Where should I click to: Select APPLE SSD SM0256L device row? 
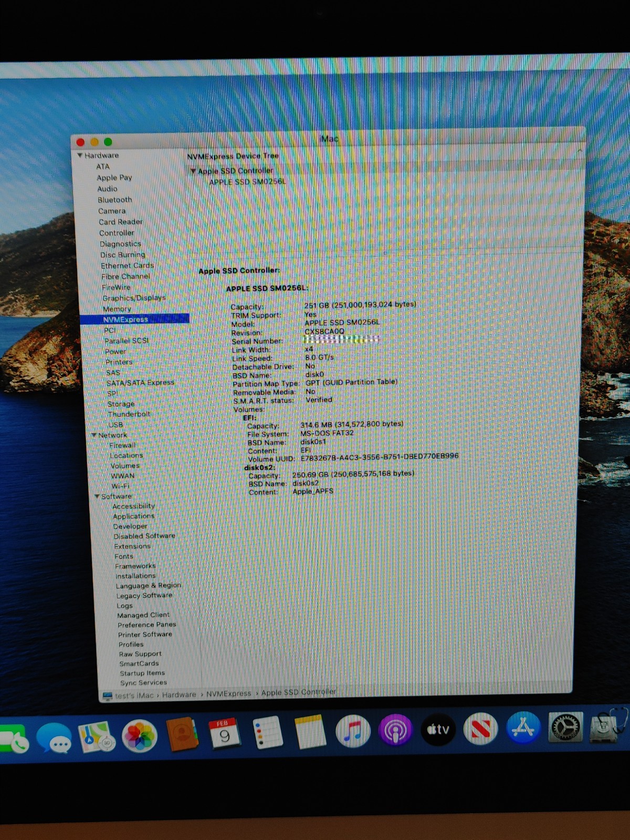pyautogui.click(x=247, y=182)
